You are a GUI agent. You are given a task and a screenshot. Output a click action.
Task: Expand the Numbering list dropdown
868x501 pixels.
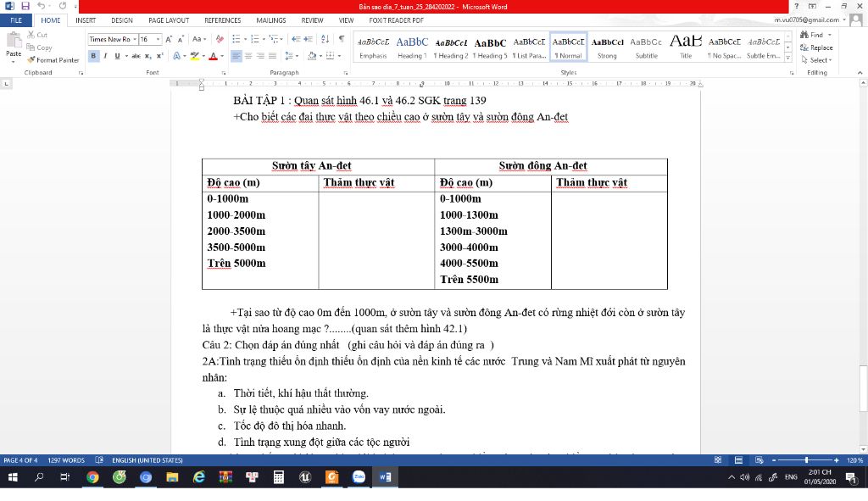[264, 39]
